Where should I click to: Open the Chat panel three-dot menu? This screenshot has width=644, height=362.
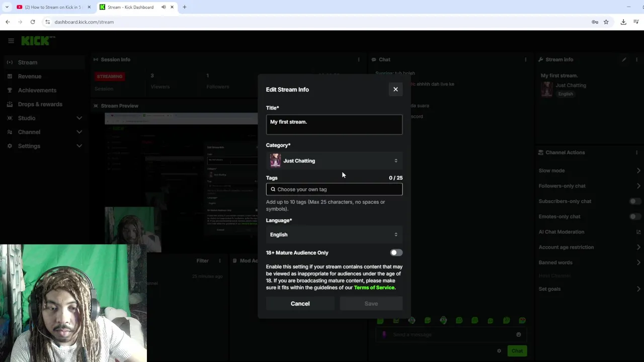tap(526, 59)
